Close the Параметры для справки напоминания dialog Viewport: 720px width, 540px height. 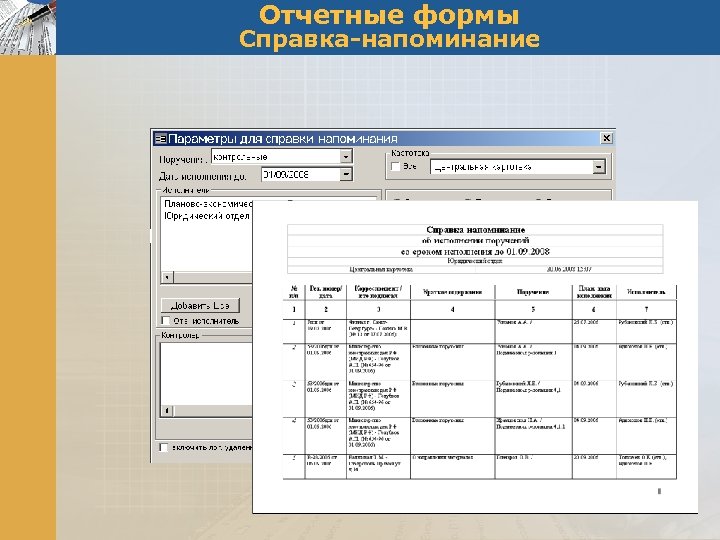[x=606, y=138]
